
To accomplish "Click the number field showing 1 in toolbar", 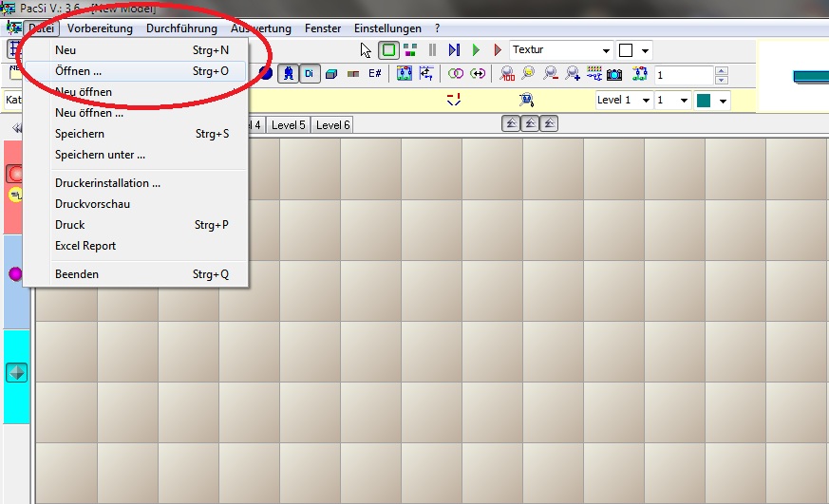I will (x=684, y=75).
